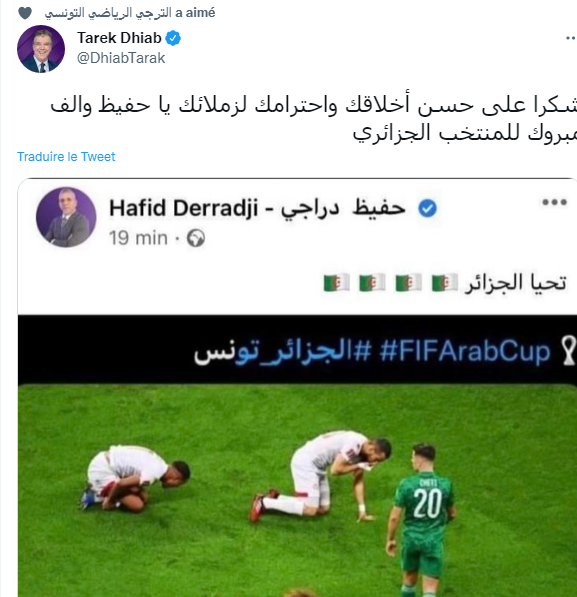This screenshot has width=577, height=597.
Task: Click the Hafid Derradji page name
Action: pyautogui.click(x=257, y=208)
